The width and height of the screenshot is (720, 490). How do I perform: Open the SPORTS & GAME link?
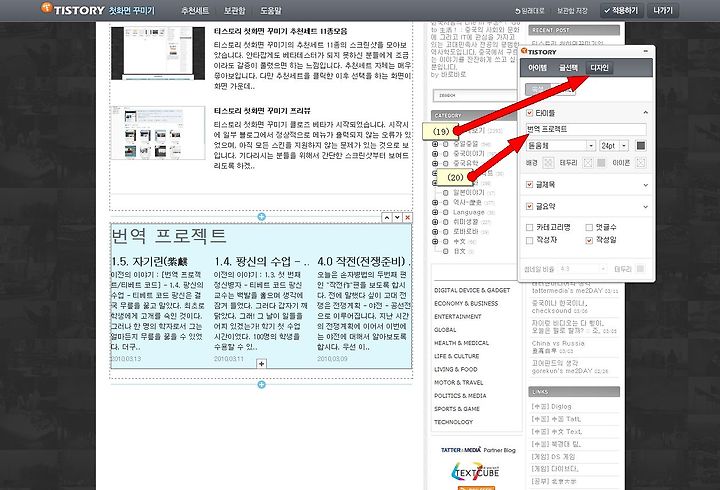point(457,409)
